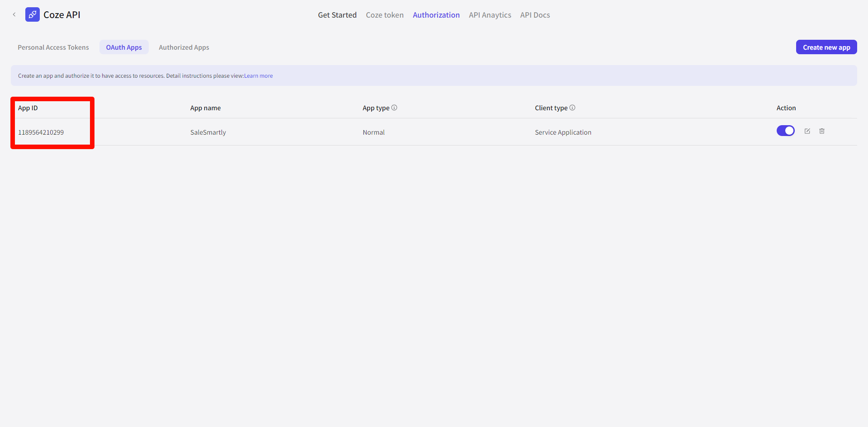Select the OAuth Apps tab

click(124, 47)
